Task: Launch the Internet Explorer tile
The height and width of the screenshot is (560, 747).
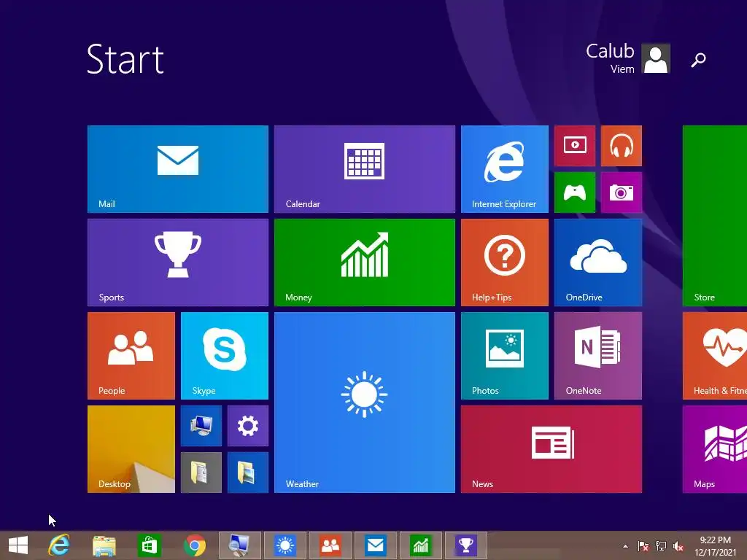Action: tap(505, 169)
